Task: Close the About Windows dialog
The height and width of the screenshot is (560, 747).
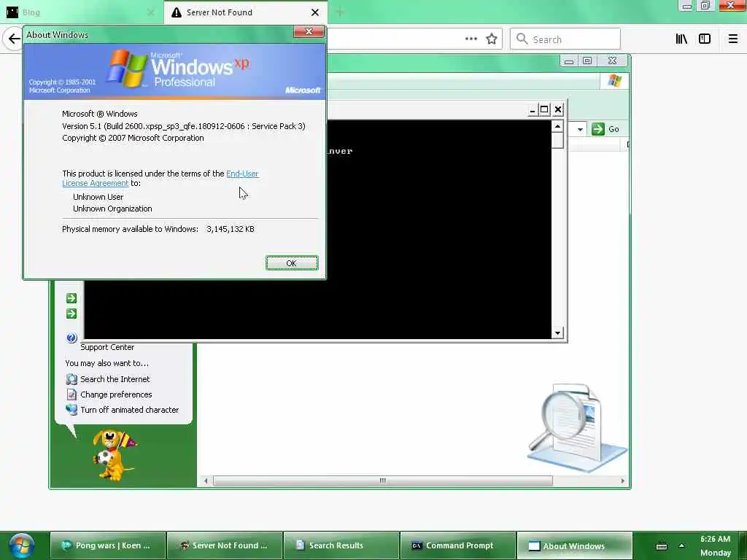Action: (x=309, y=31)
